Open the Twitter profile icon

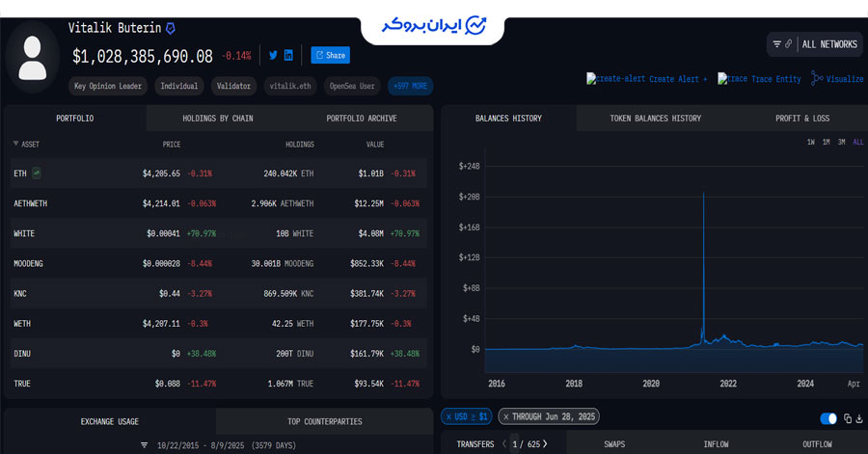coord(273,55)
